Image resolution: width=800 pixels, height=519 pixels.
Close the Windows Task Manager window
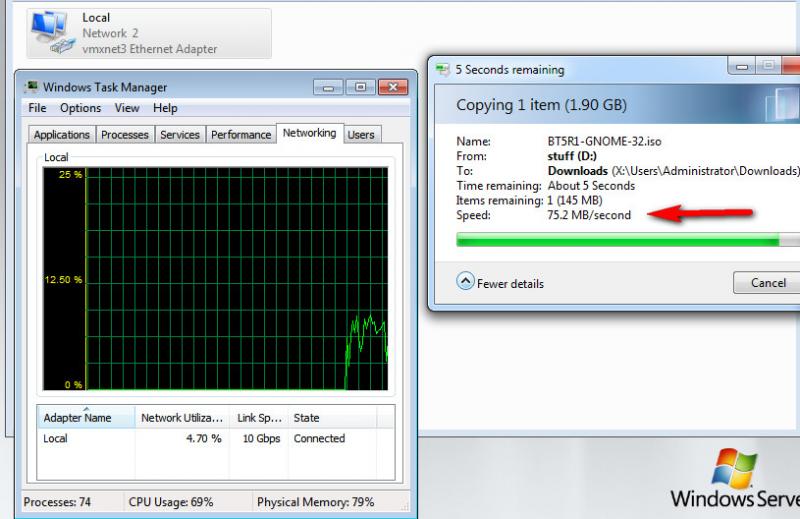(x=393, y=88)
